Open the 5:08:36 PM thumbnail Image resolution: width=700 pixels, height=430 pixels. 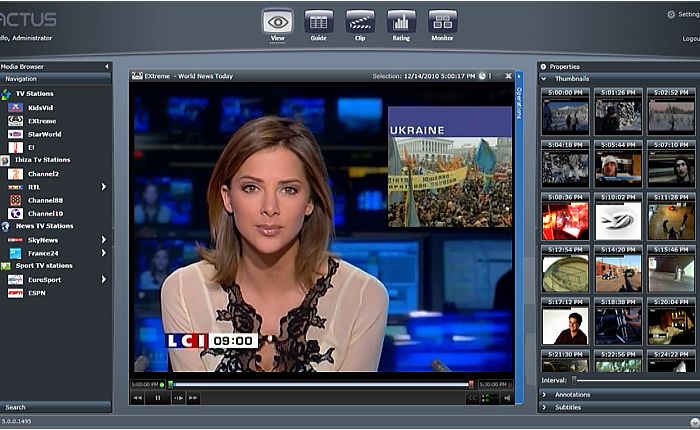(x=565, y=217)
